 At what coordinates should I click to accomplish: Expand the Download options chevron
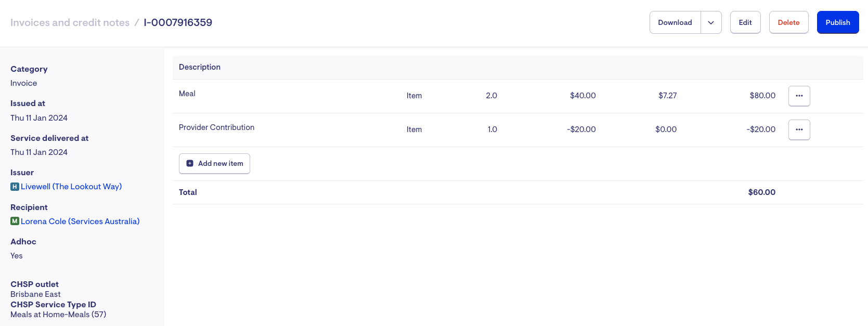(711, 22)
